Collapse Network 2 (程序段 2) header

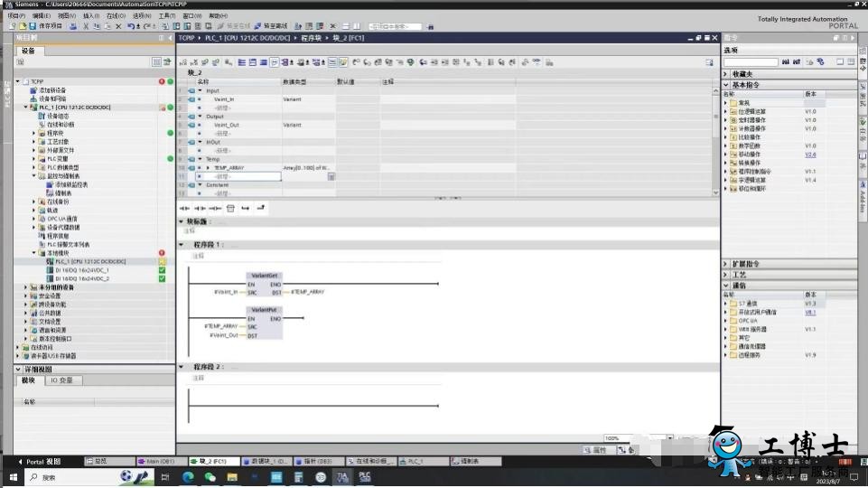[x=181, y=367]
